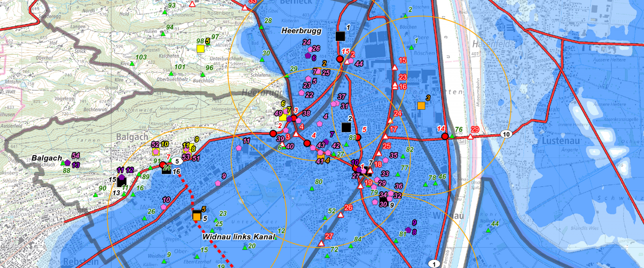Select the red circle node labeled 14

coord(445,137)
